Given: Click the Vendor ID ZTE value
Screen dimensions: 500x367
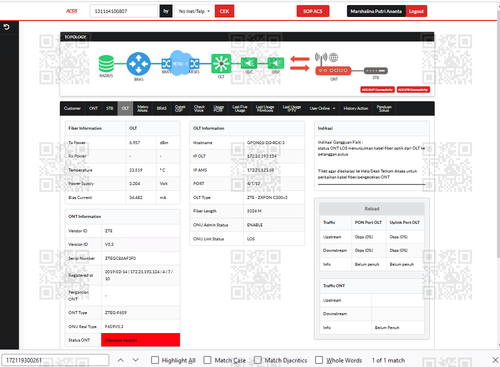Looking at the screenshot, I should click(x=109, y=231).
